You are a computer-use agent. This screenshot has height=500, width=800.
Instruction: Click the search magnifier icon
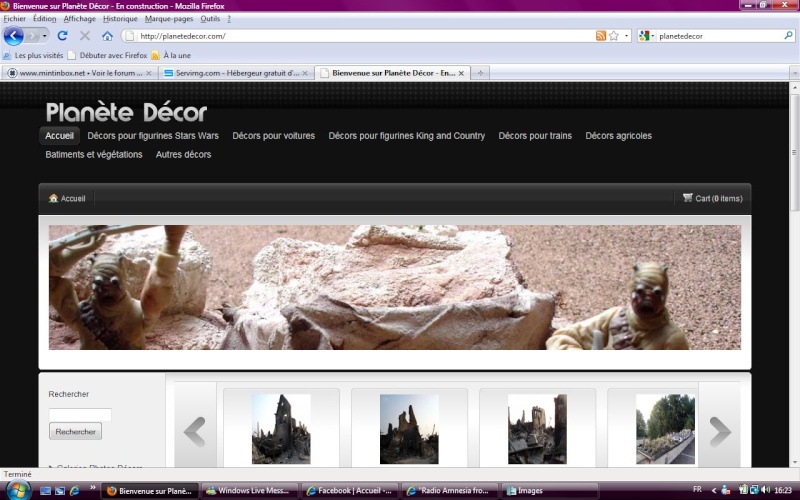788,36
